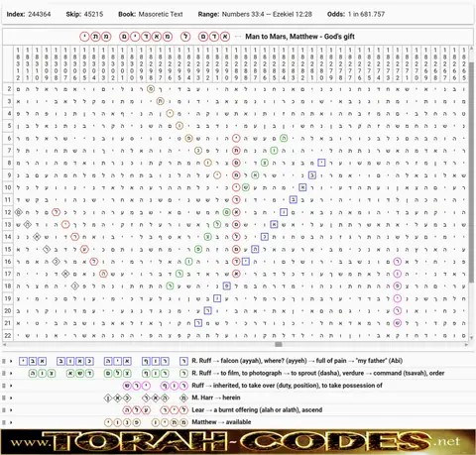Select the blue squared letter in row 20
This screenshot has height=455, width=476.
click(207, 310)
